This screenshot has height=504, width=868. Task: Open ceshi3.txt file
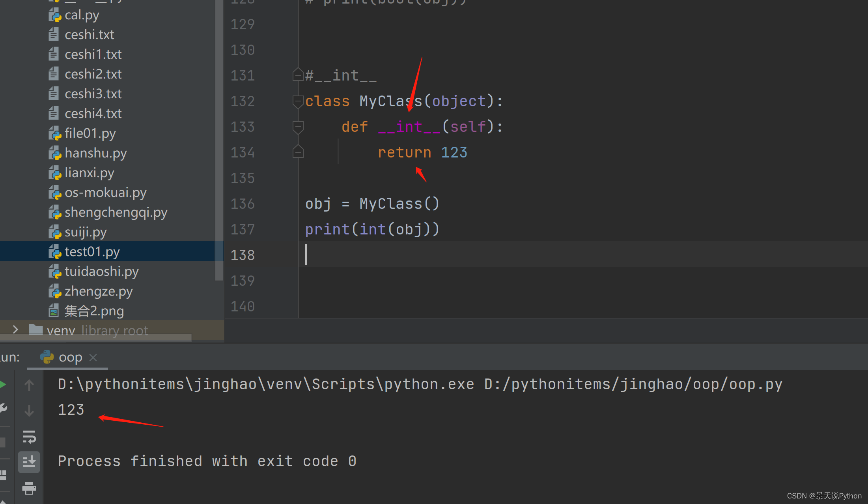93,94
